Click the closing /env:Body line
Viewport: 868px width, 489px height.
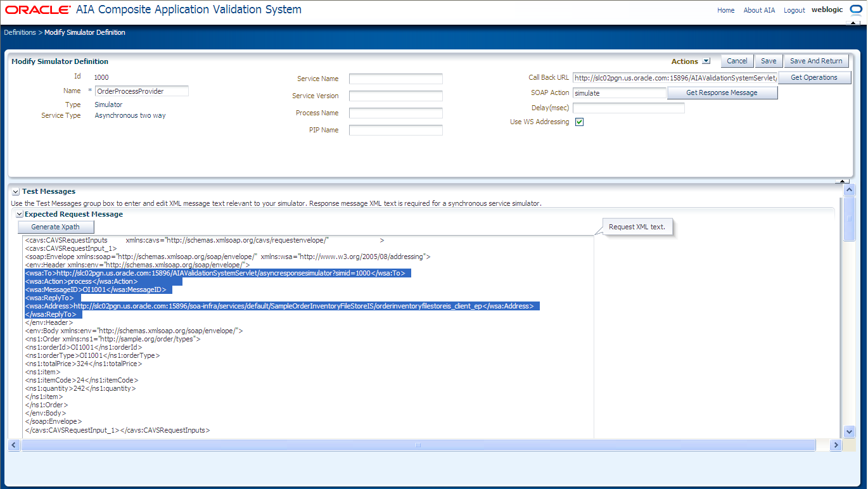coord(46,413)
